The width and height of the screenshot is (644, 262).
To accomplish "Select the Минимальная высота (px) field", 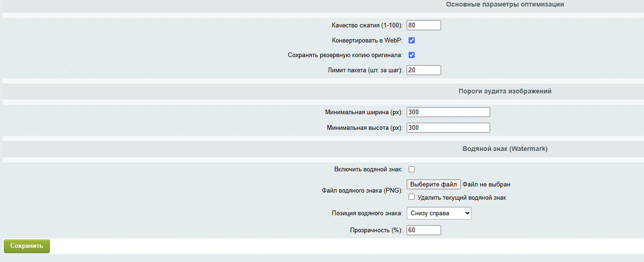I will [448, 128].
